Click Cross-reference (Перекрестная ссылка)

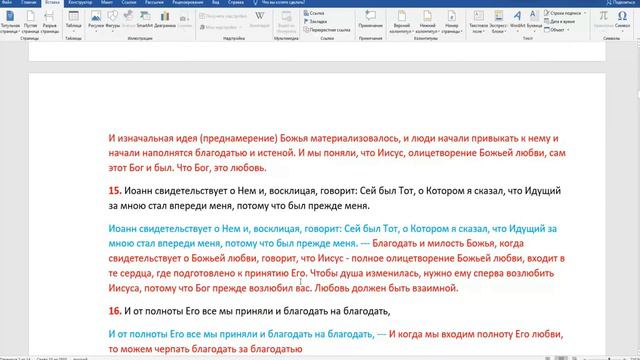click(327, 30)
